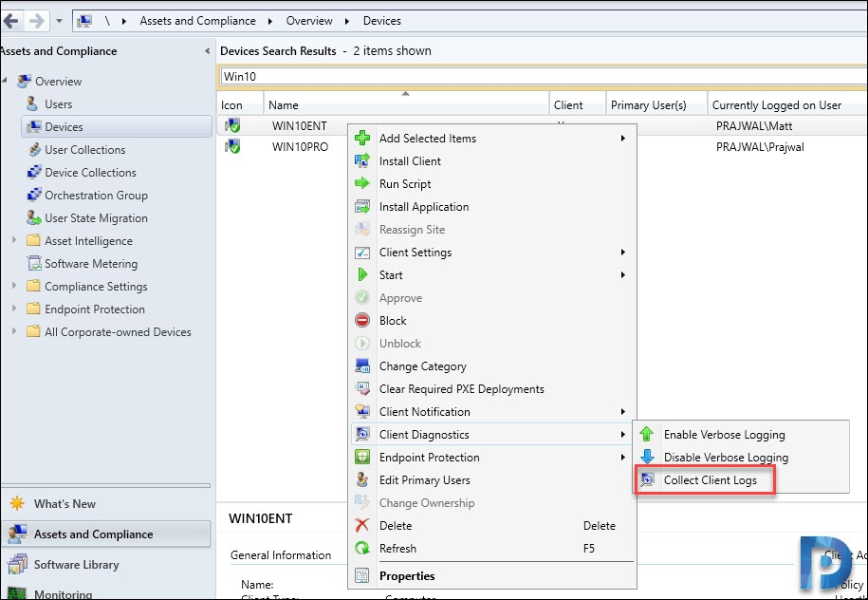Sort by the Currently Logged on User column
The image size is (868, 600).
coord(787,104)
